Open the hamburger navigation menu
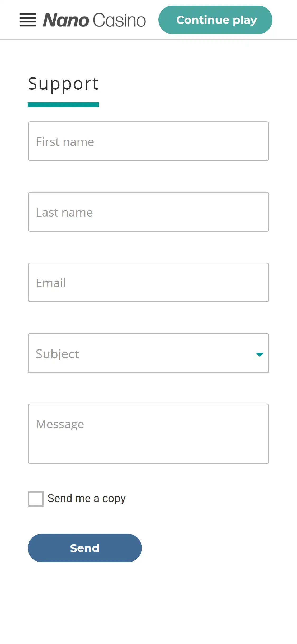The width and height of the screenshot is (297, 644). coord(28,20)
